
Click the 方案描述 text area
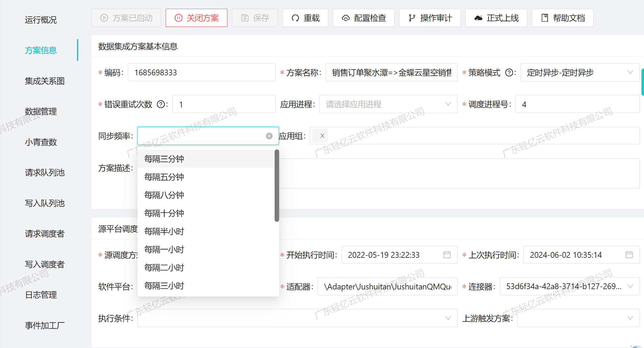click(459, 173)
